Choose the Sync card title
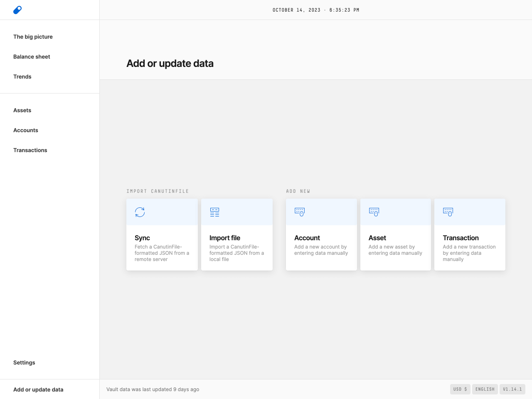Viewport: 532px width, 399px height. click(x=142, y=238)
